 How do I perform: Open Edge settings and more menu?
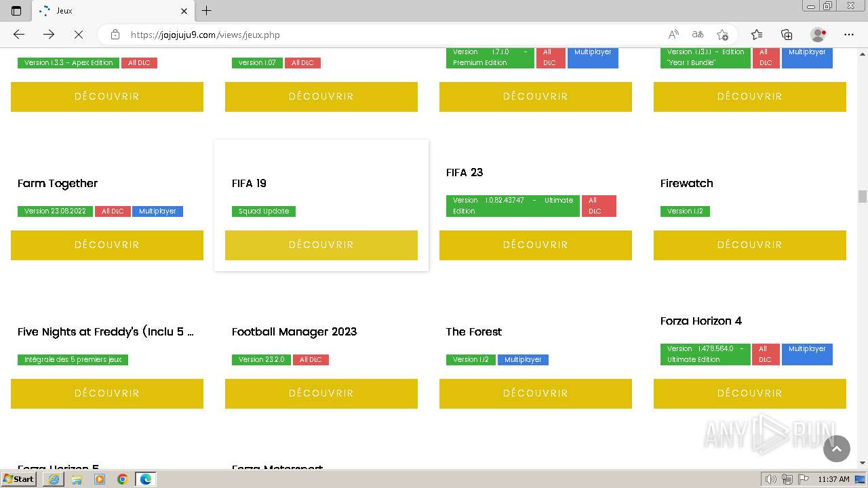point(849,35)
